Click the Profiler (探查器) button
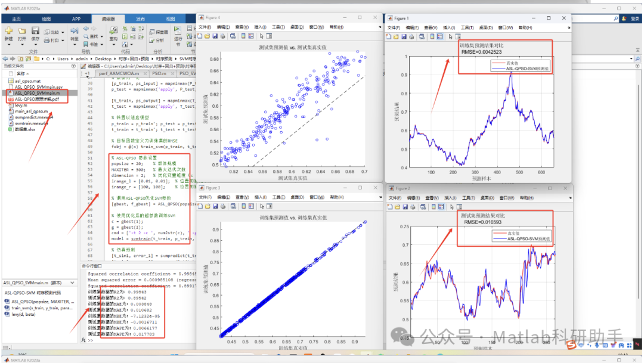The image size is (644, 363). coord(159,32)
